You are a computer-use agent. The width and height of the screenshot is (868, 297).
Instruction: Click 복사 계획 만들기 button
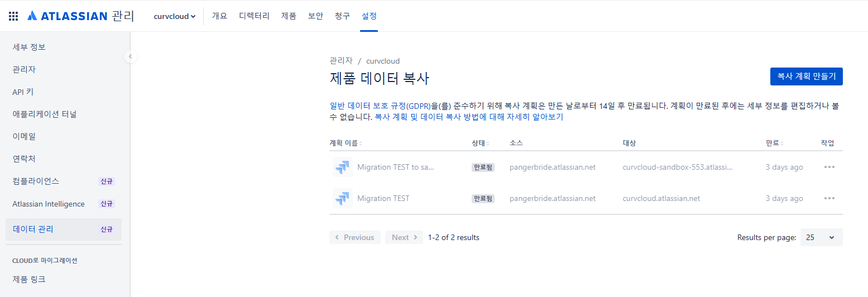tap(806, 76)
